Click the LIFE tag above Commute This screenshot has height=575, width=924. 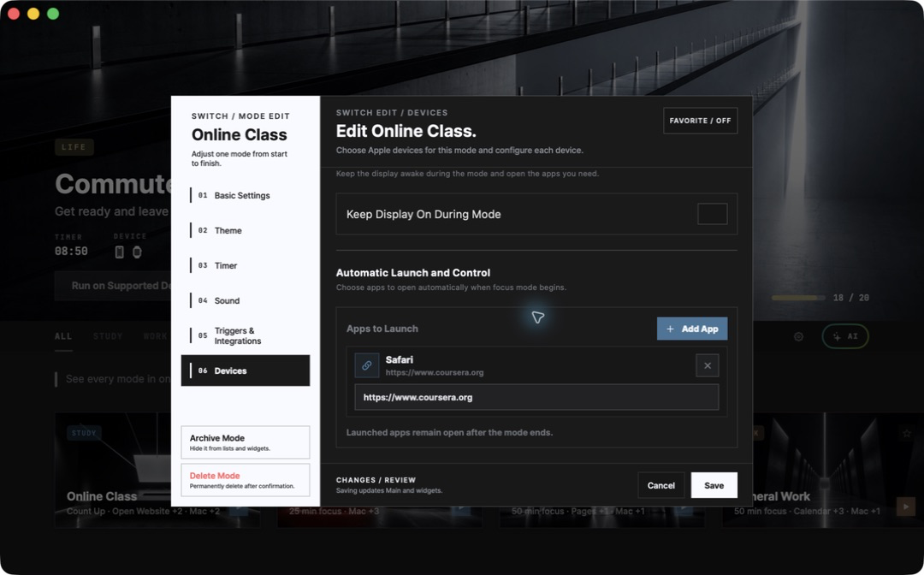tap(74, 146)
